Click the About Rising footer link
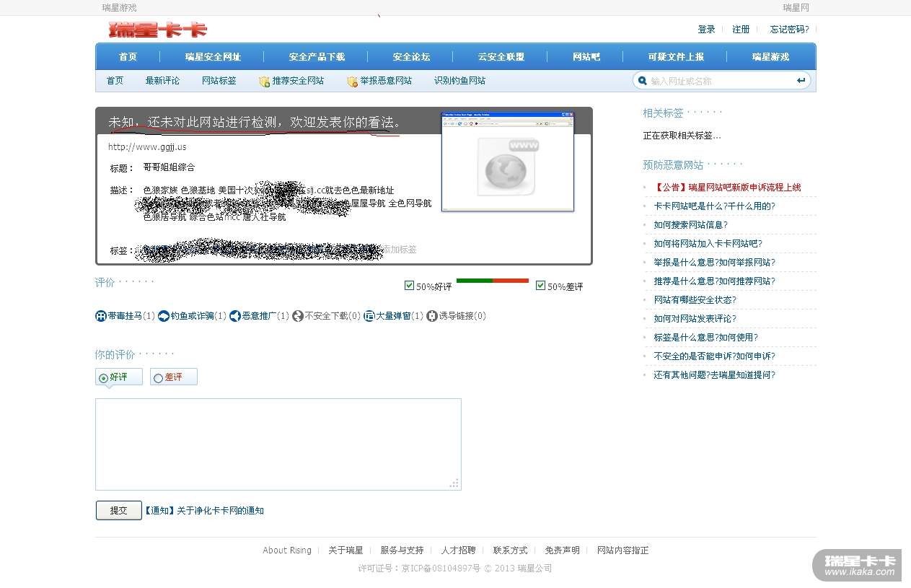Viewport: 911px width, 588px height. 287,550
